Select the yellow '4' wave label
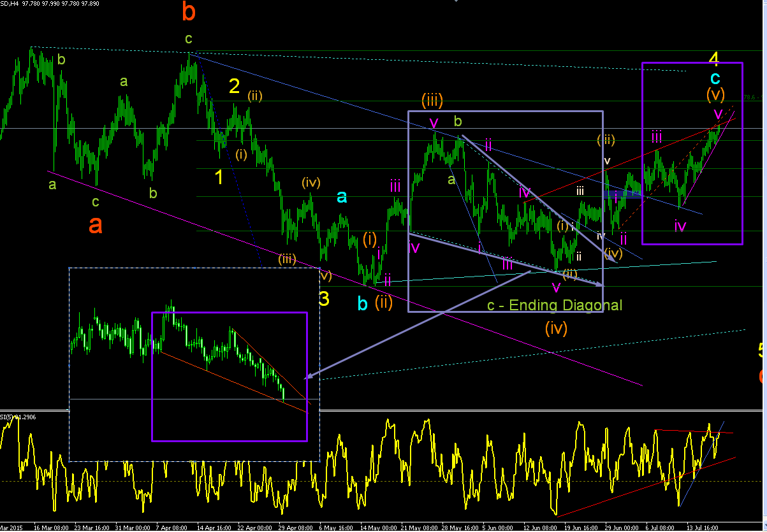The height and width of the screenshot is (532, 767). tap(714, 59)
